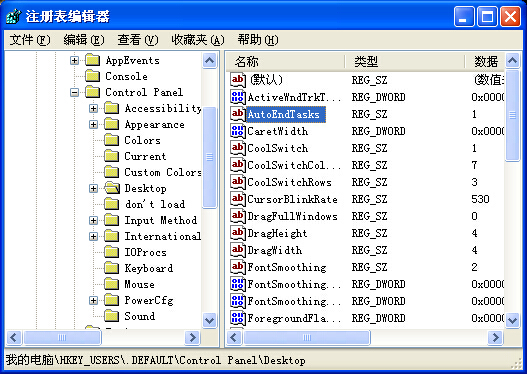Click tree pane scroll down arrow
This screenshot has width=527, height=374.
tap(209, 320)
